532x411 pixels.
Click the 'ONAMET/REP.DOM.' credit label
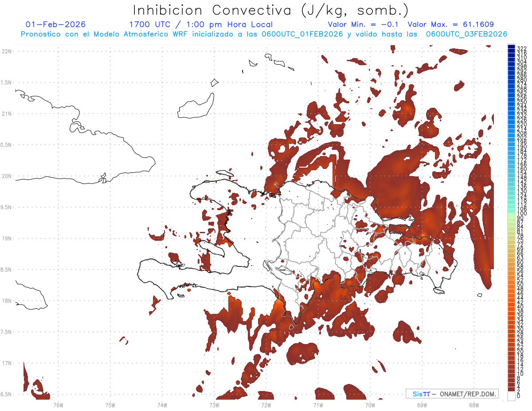(x=467, y=394)
